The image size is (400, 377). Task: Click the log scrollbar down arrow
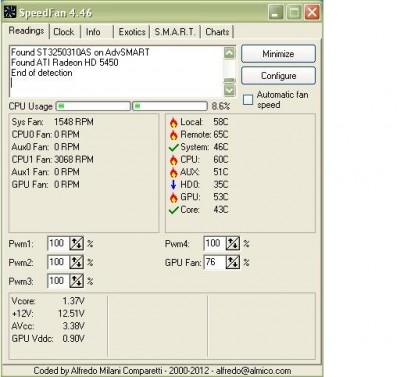[229, 90]
